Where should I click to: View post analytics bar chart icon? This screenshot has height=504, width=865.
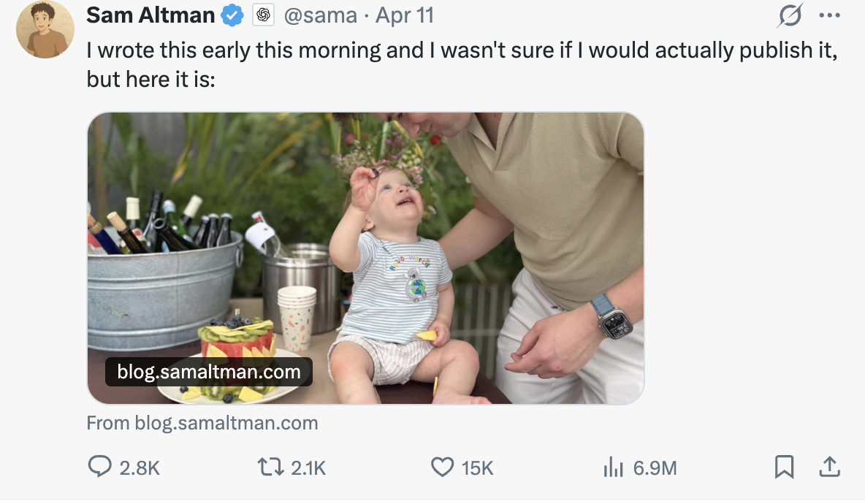[x=612, y=467]
